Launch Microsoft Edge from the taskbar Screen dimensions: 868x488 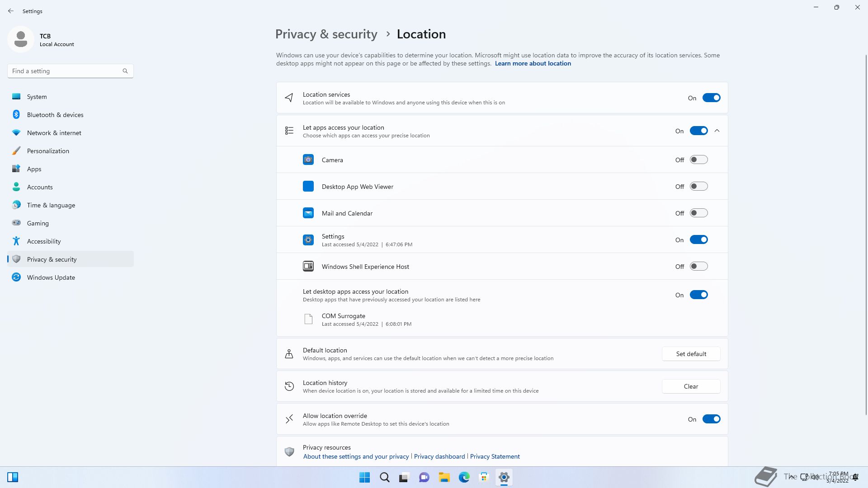(x=464, y=477)
